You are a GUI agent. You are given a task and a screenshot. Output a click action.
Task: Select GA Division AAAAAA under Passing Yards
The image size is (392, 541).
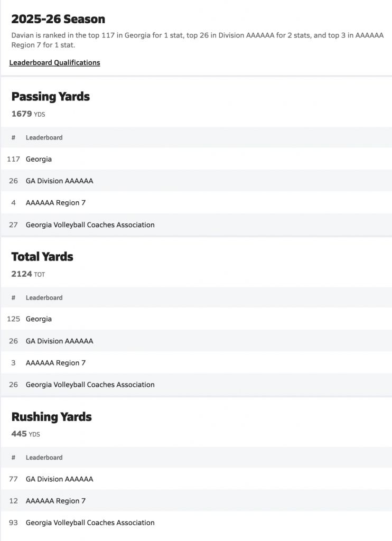[59, 181]
